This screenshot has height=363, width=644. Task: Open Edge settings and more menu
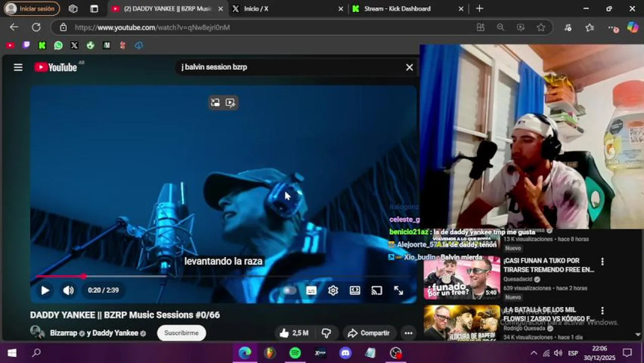coord(612,27)
